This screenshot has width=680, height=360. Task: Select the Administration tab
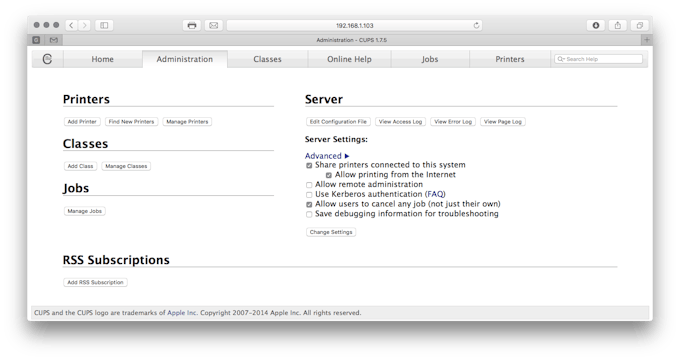pyautogui.click(x=185, y=59)
